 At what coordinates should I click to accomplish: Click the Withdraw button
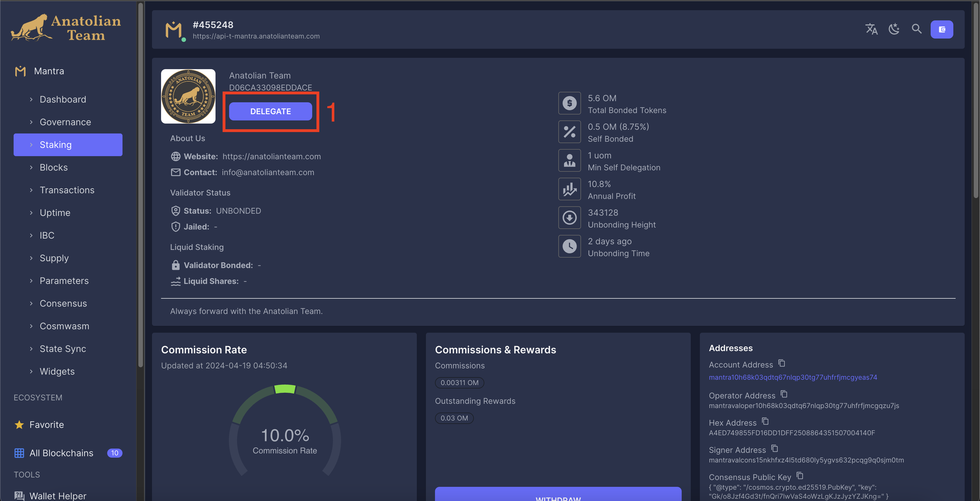tap(558, 494)
